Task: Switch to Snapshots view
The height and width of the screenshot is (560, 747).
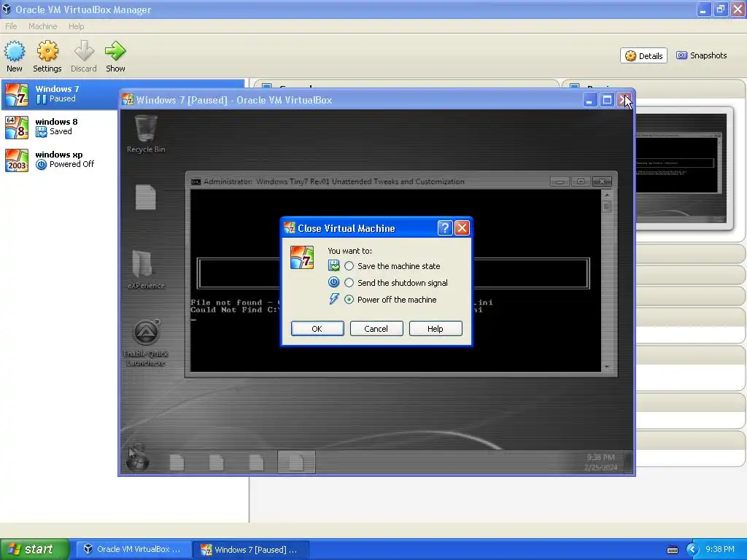Action: [x=702, y=55]
